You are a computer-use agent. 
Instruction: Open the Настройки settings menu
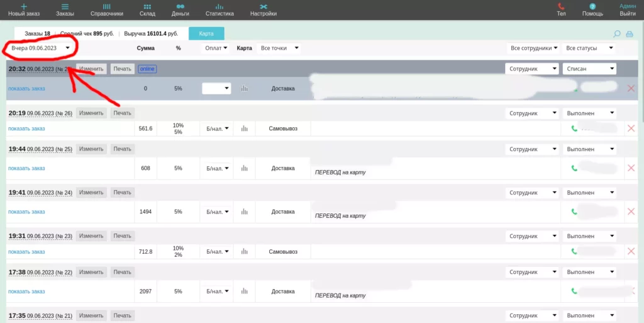click(x=264, y=10)
